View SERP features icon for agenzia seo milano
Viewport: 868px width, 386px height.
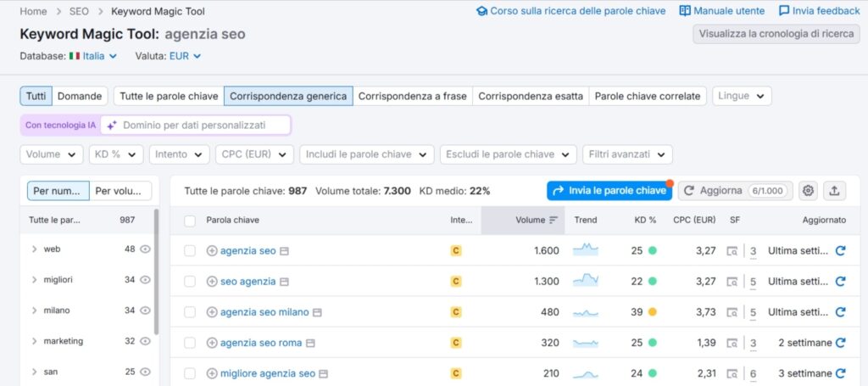(732, 312)
